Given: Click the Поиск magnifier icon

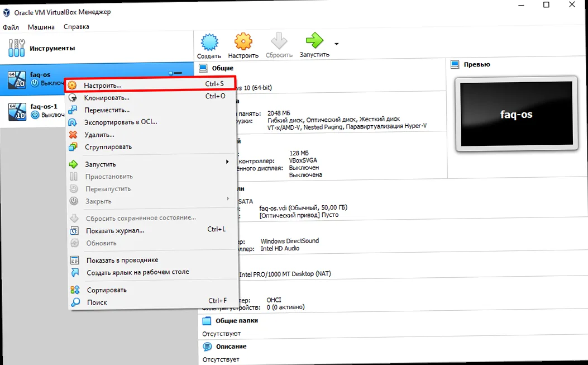Looking at the screenshot, I should 75,302.
